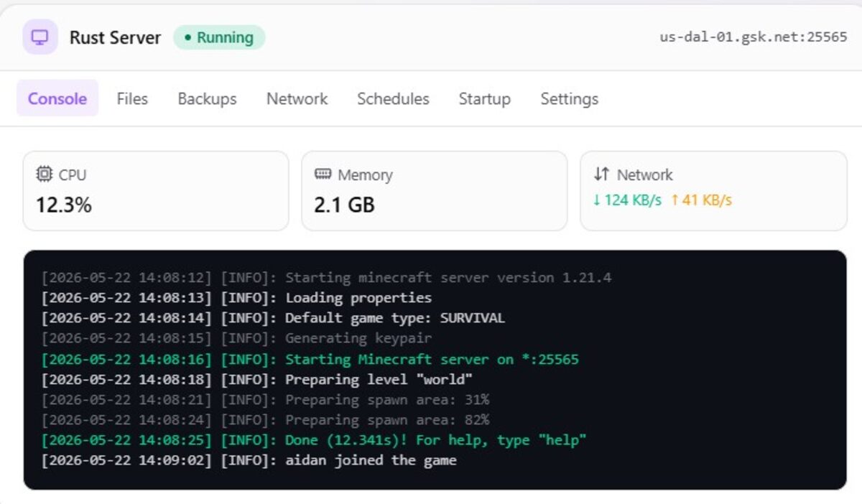Click the Rust Server title
Screen dimensions: 862x504
tap(115, 37)
